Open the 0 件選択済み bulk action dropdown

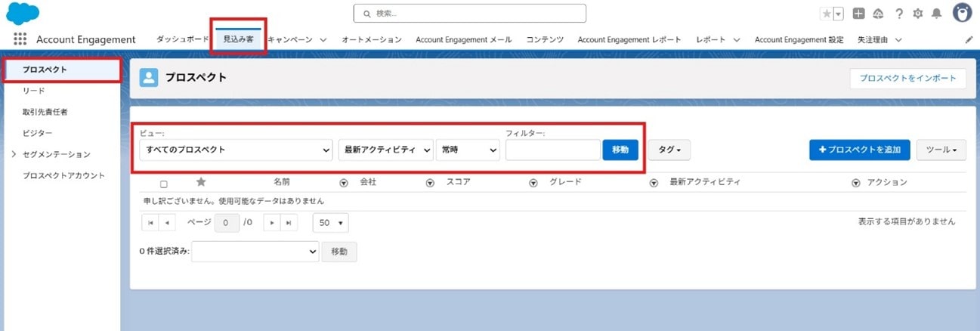tap(255, 252)
